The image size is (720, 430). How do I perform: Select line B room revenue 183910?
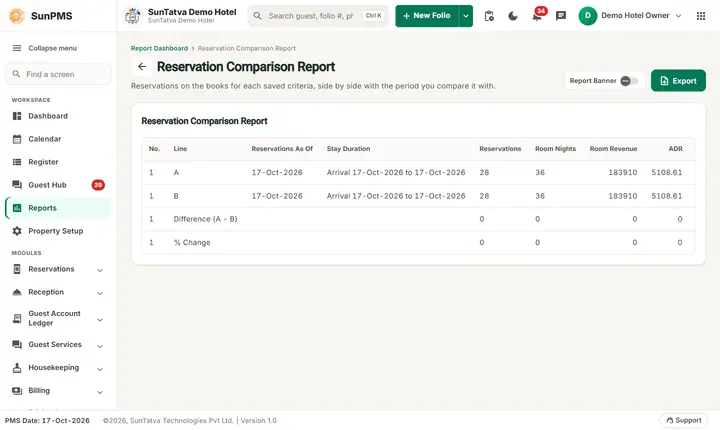tap(623, 196)
